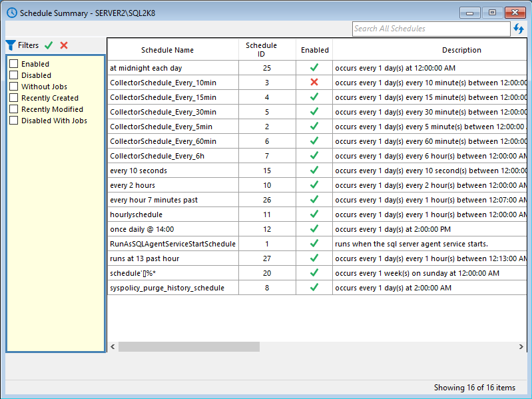Click the horizontal scrollbar thumb
The height and width of the screenshot is (399, 532).
(x=189, y=347)
